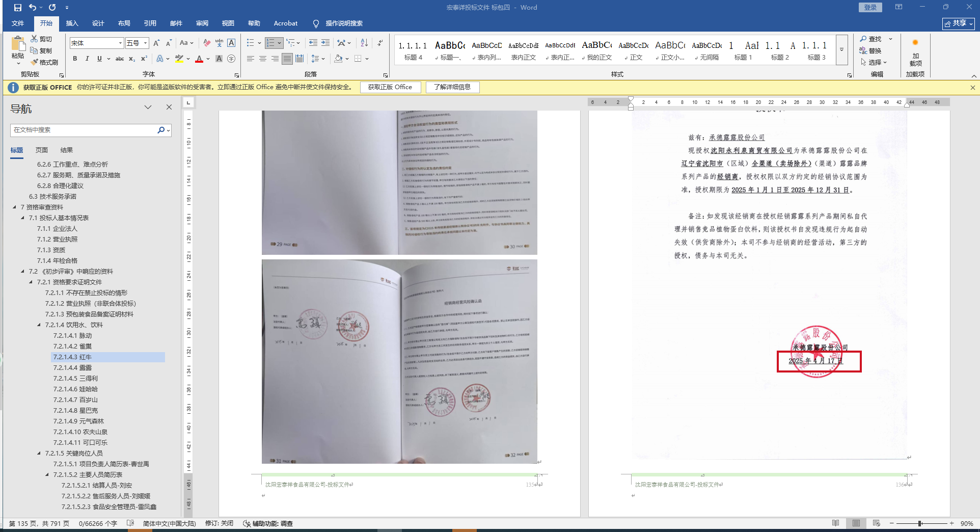
Task: Open the Aa change case dropdown
Action: (x=186, y=43)
